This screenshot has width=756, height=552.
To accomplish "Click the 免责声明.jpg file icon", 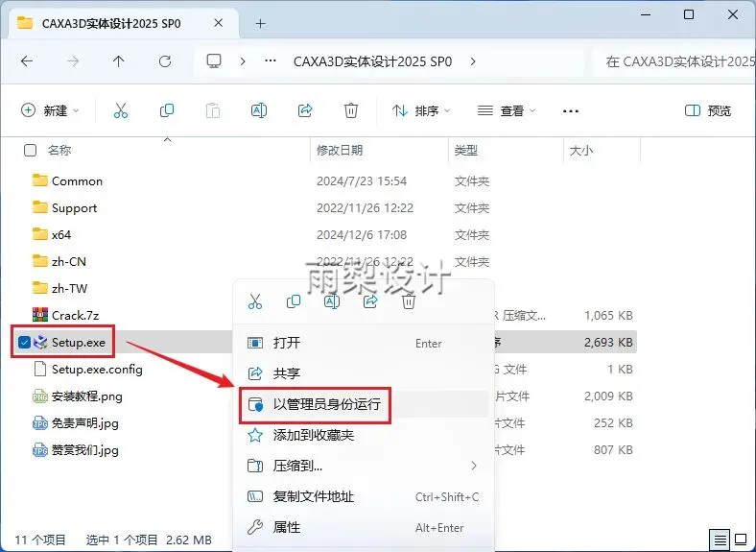I will (40, 423).
